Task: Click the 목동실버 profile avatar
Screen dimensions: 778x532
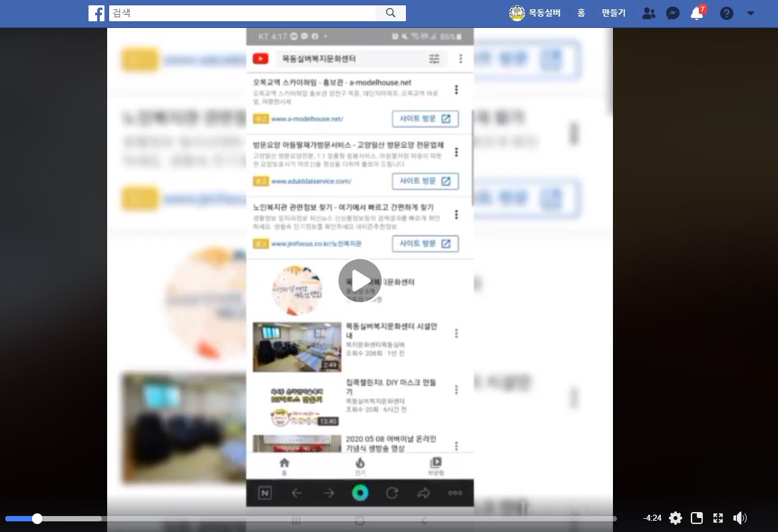Action: [x=517, y=13]
